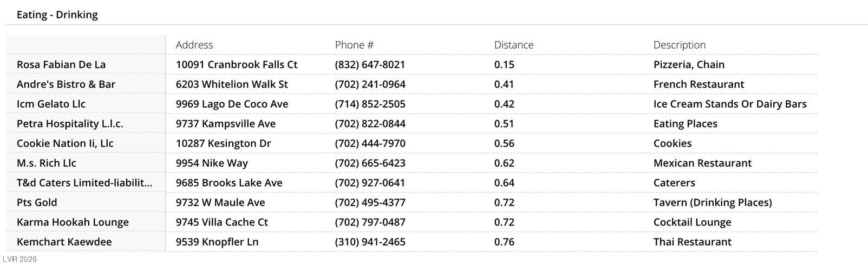
Task: Select Icm Gelato Llc listing
Action: [51, 104]
